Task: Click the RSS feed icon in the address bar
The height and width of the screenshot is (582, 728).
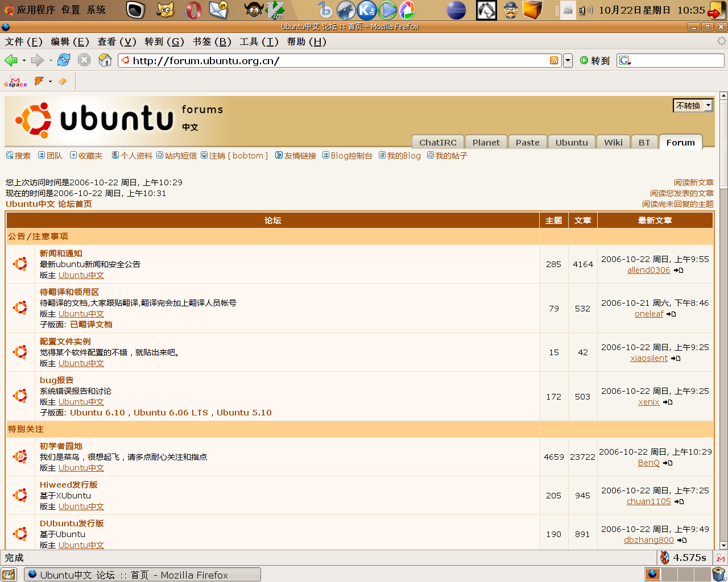Action: coord(554,60)
